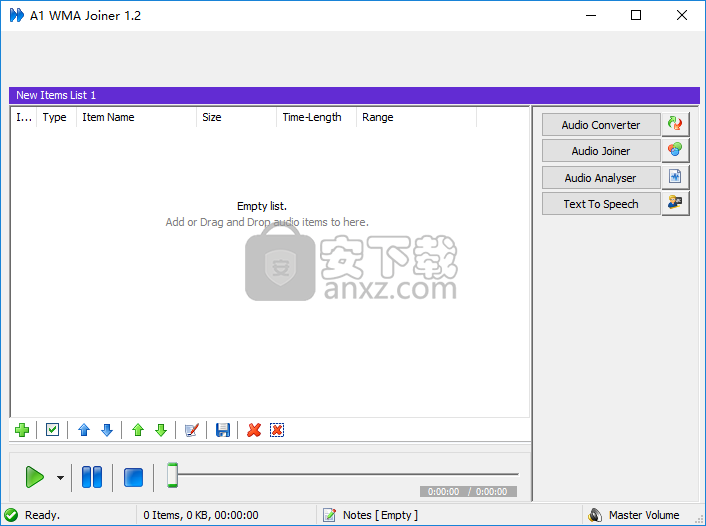Pause playback with the blue Pause button
The width and height of the screenshot is (706, 526).
92,477
